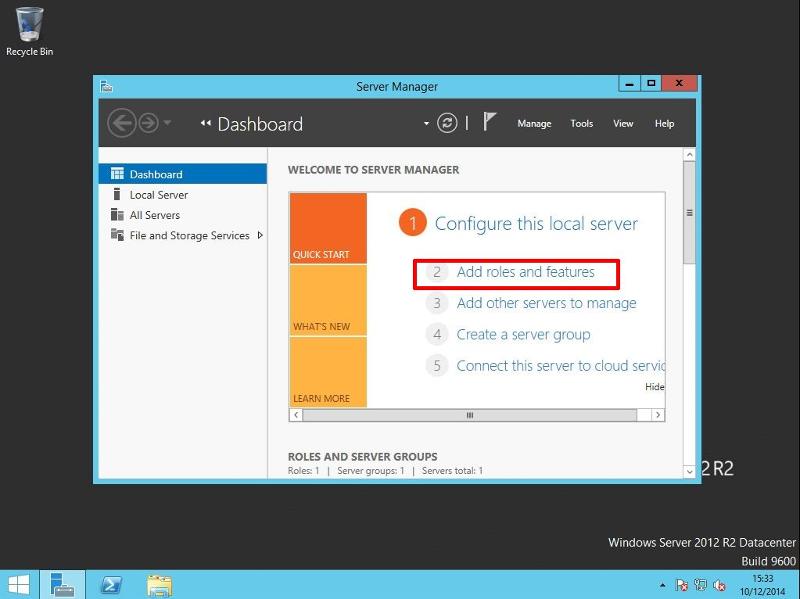Unmute the volume in the system tray
This screenshot has width=800, height=599.
coord(719,582)
